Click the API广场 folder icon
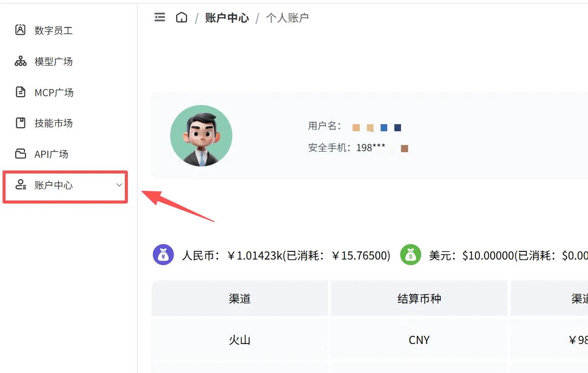The height and width of the screenshot is (373, 588). (x=20, y=154)
